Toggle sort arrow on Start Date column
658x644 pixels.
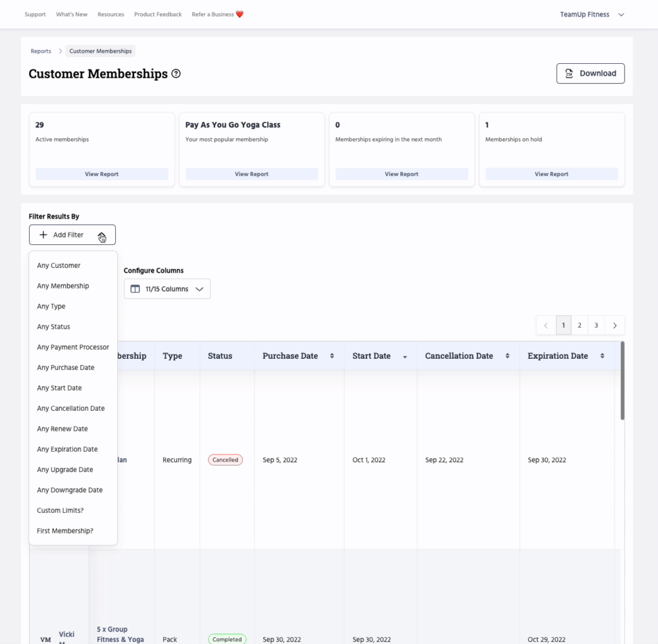(x=405, y=356)
